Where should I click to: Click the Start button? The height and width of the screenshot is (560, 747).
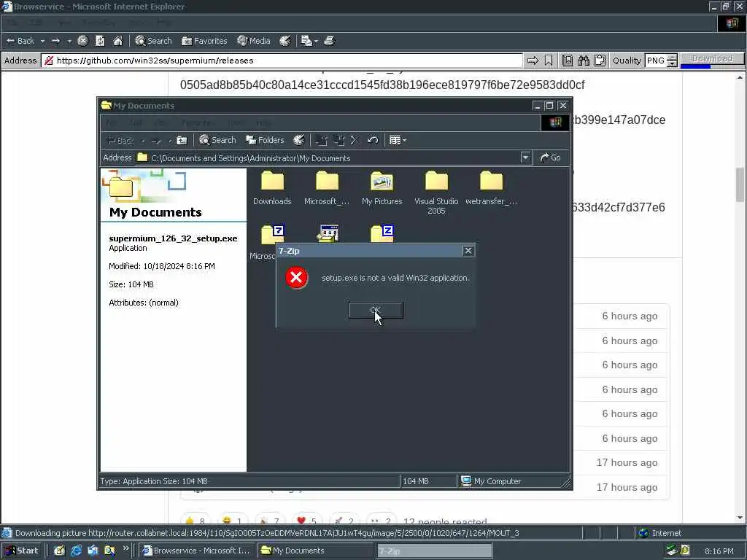coord(21,551)
